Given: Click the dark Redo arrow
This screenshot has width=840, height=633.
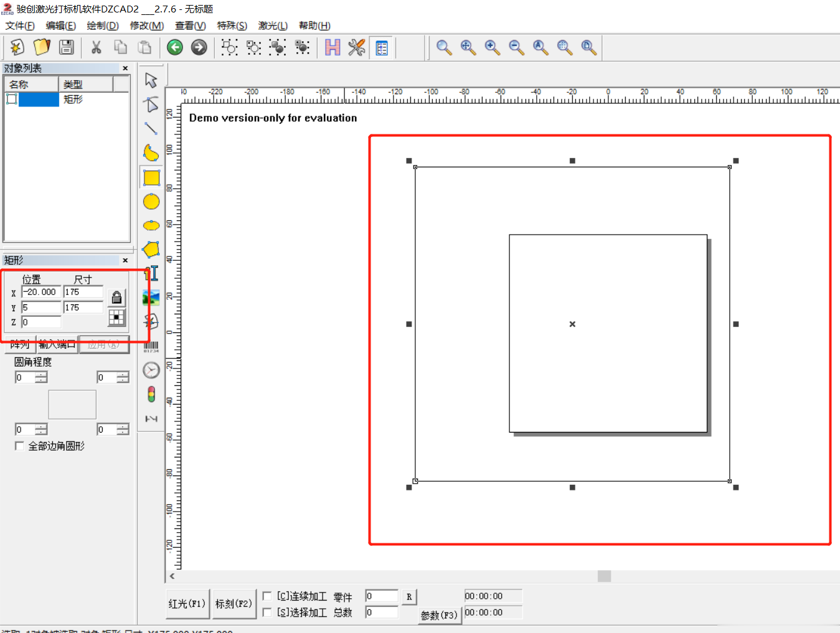Looking at the screenshot, I should [x=199, y=47].
